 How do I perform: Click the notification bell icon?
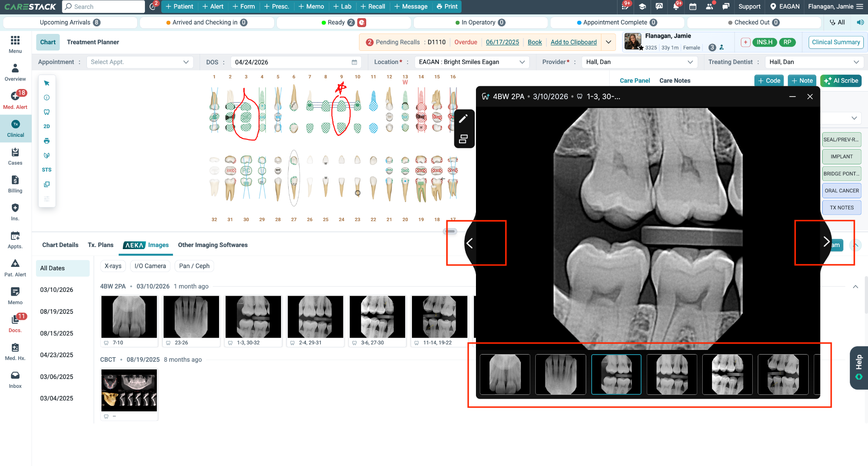coord(676,6)
